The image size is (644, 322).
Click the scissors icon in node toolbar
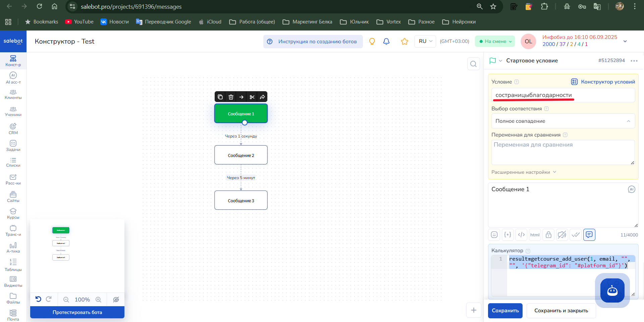point(252,97)
